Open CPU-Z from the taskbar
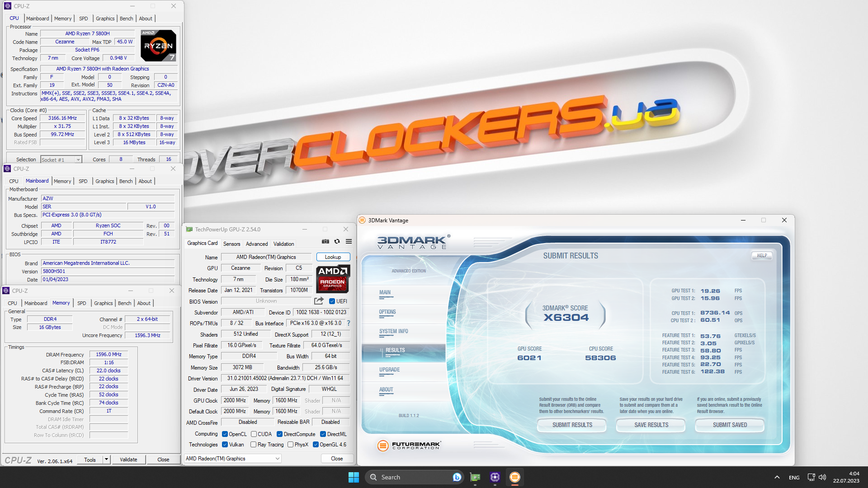868x488 pixels. [495, 477]
